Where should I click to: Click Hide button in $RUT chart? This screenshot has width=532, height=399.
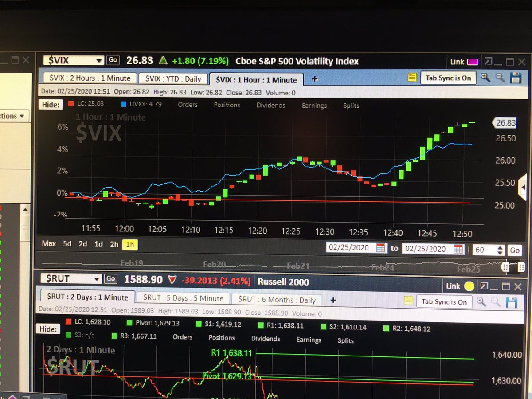coord(48,329)
